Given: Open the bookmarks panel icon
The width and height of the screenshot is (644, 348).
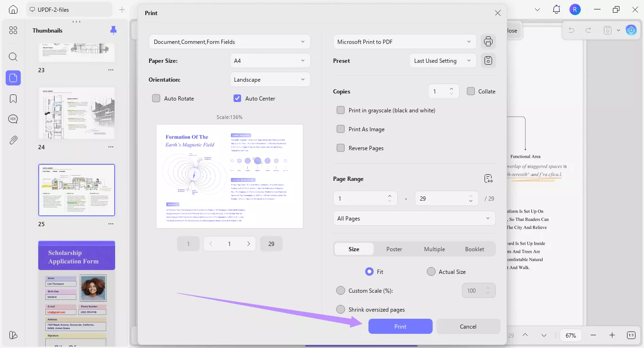Looking at the screenshot, I should 13,99.
